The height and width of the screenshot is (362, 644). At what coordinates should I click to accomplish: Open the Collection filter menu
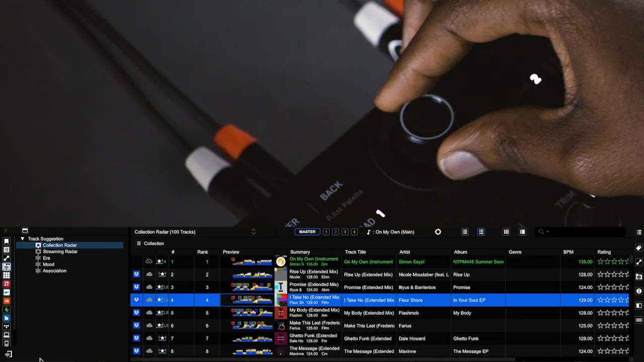click(139, 243)
